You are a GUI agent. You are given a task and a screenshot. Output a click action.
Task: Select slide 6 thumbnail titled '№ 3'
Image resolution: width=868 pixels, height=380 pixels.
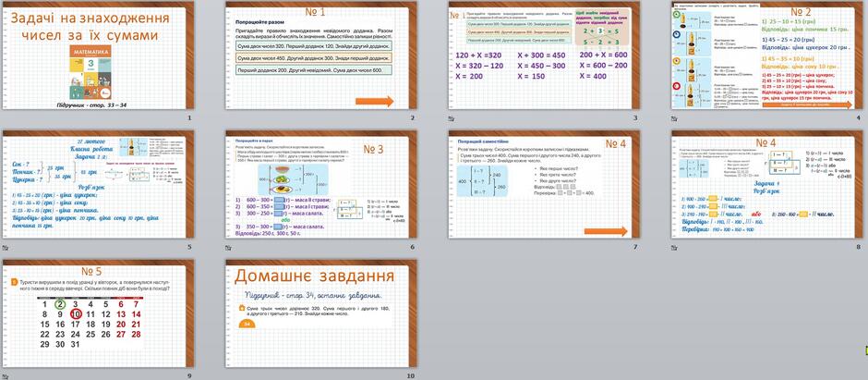tap(321, 185)
